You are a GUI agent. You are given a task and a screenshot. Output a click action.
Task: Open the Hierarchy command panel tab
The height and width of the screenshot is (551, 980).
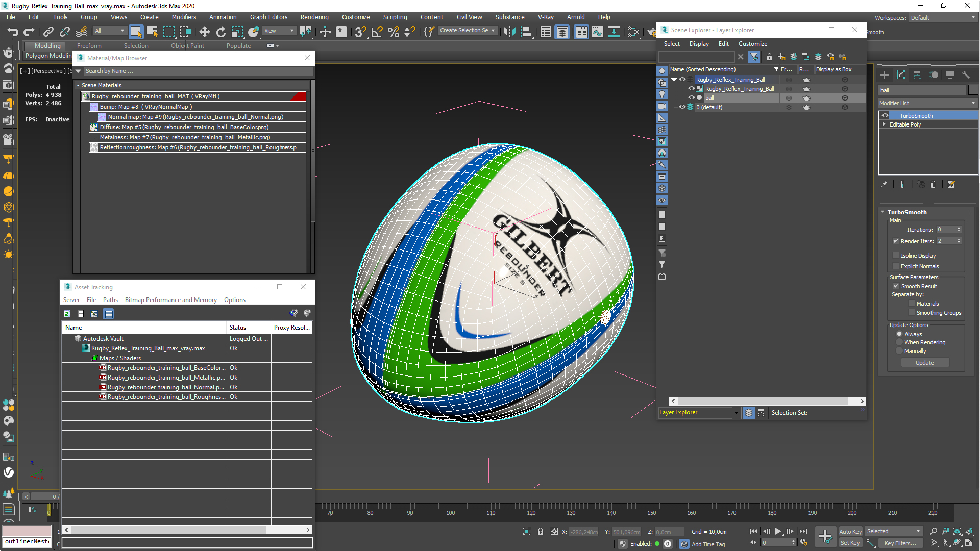point(917,75)
